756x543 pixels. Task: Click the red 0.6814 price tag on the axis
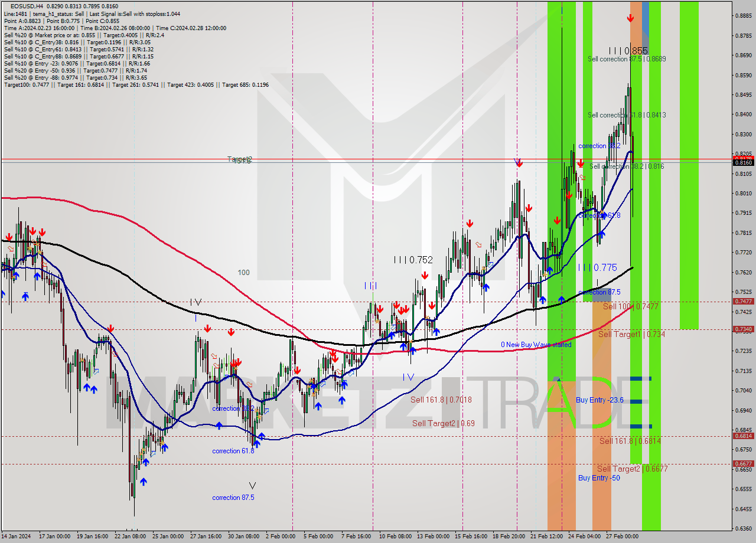click(743, 436)
